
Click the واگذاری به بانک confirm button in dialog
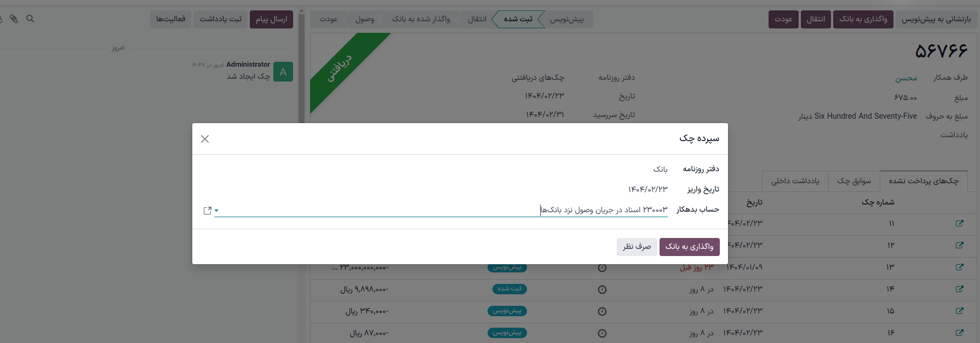[x=689, y=247]
